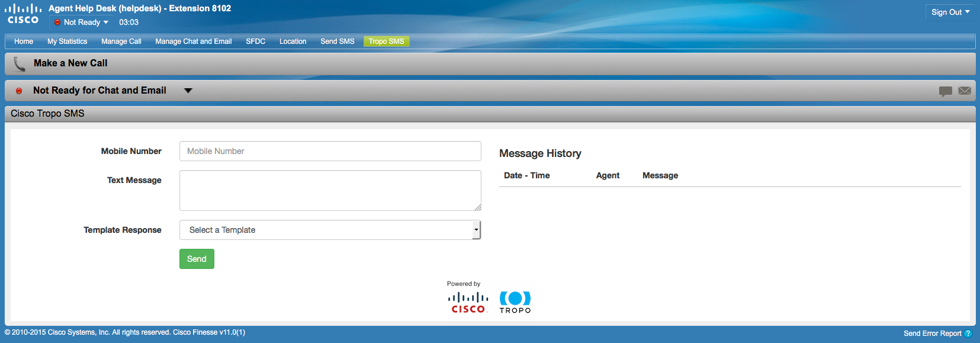
Task: Open the email envelope icon
Action: tap(965, 91)
